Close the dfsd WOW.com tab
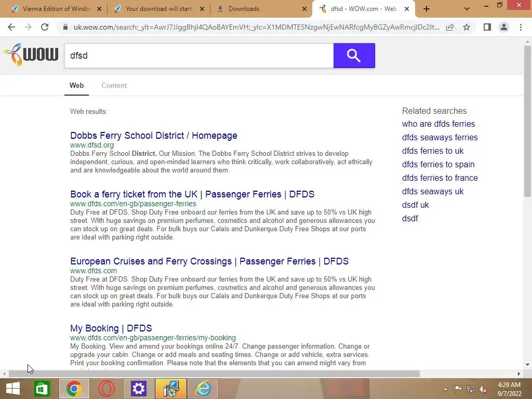This screenshot has height=399, width=532. [407, 9]
